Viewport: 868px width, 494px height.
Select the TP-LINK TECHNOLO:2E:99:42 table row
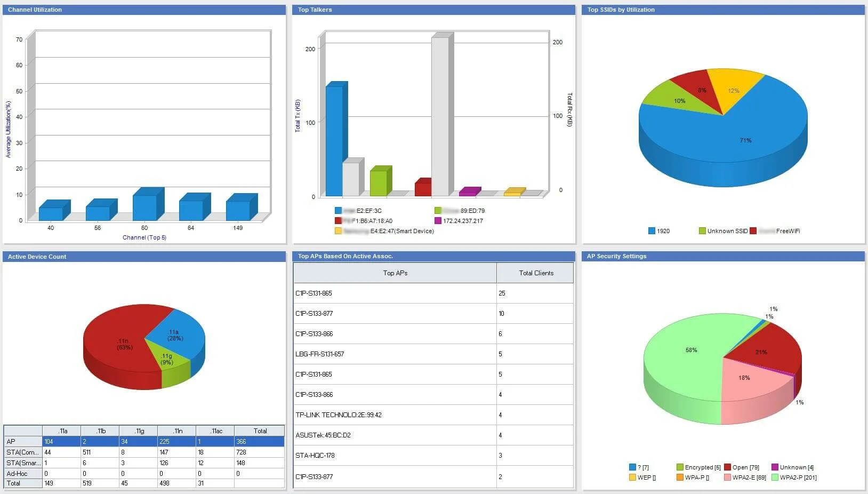click(395, 415)
